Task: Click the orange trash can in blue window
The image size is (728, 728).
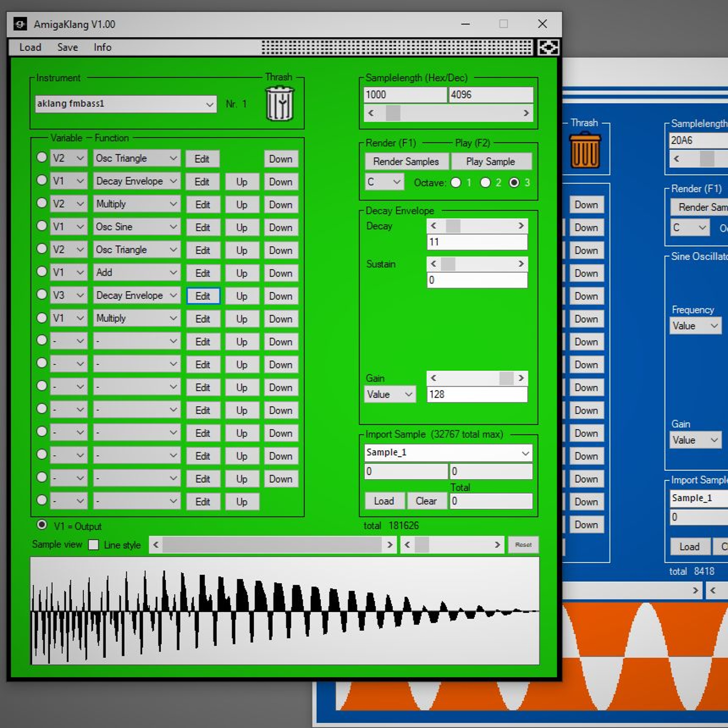Action: 584,149
